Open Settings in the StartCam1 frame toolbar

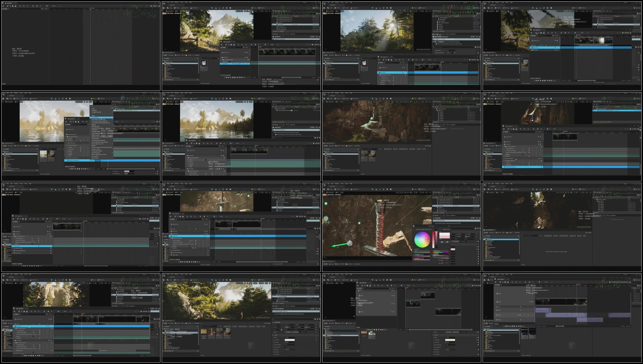316,8
